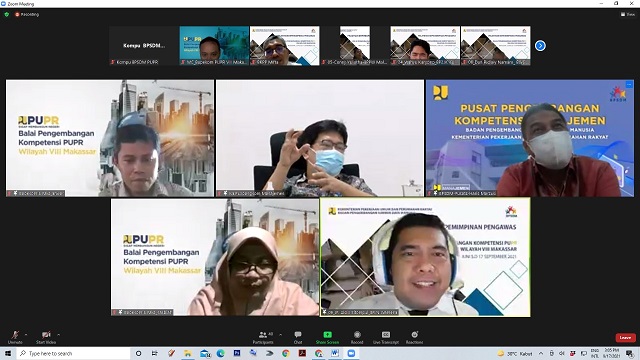This screenshot has height=360, width=640.
Task: Expand the arrow next to Participants
Action: [x=280, y=334]
